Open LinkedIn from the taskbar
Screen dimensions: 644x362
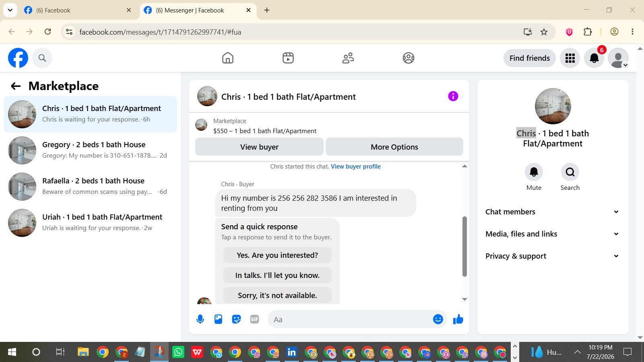[292, 352]
